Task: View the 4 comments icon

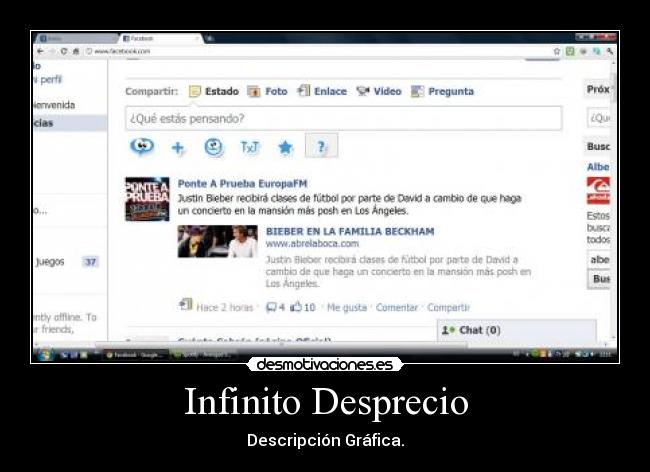Action: coord(271,307)
